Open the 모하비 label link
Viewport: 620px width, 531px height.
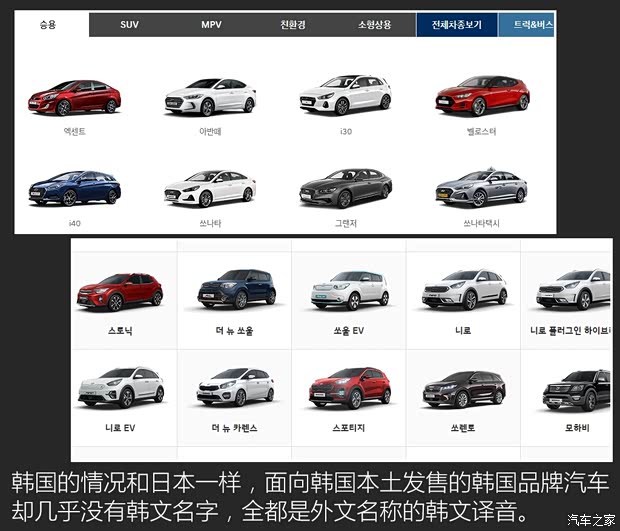point(577,428)
